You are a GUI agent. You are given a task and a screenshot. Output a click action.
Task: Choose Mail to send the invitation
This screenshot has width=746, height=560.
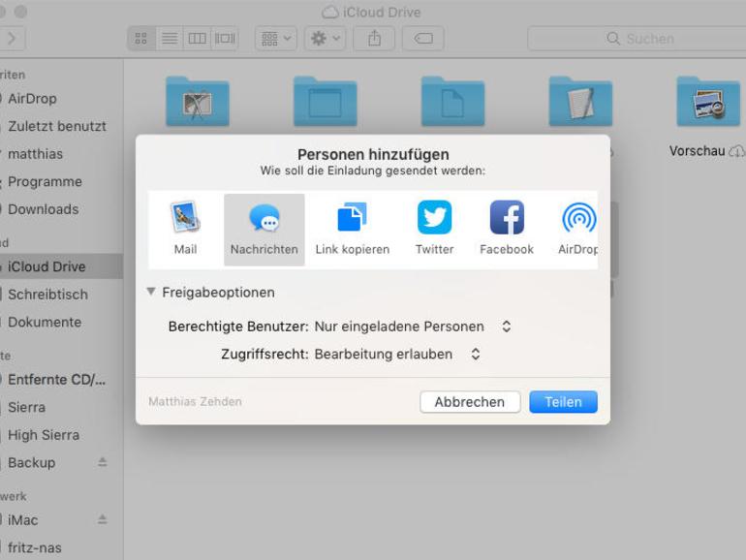(186, 230)
